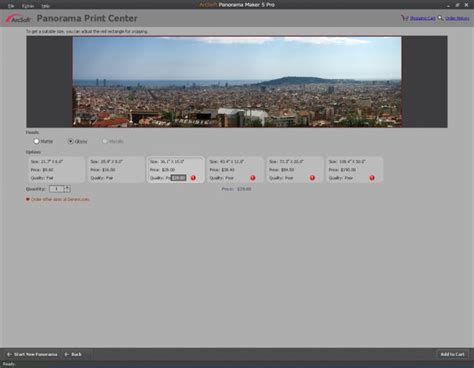
Task: Click the arrow icon beside order other sizes
Action: coord(28,199)
